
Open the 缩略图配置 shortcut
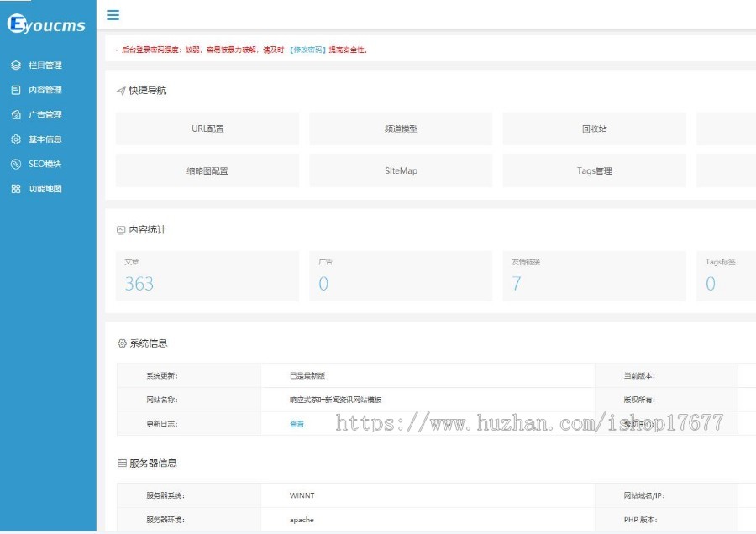point(207,170)
